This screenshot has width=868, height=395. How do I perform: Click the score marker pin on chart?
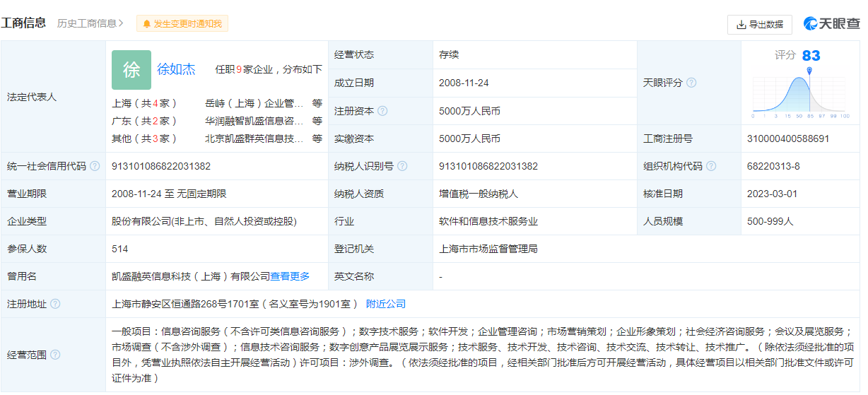[x=809, y=70]
